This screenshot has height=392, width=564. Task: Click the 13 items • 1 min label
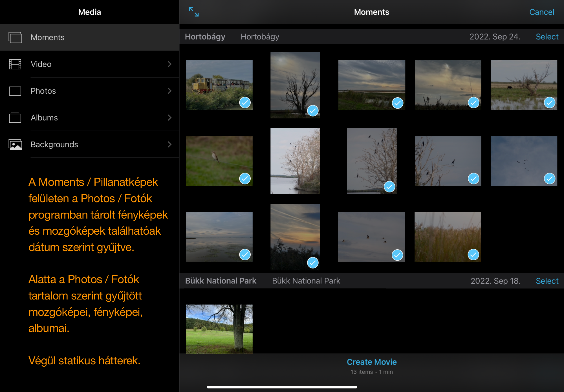pos(372,372)
